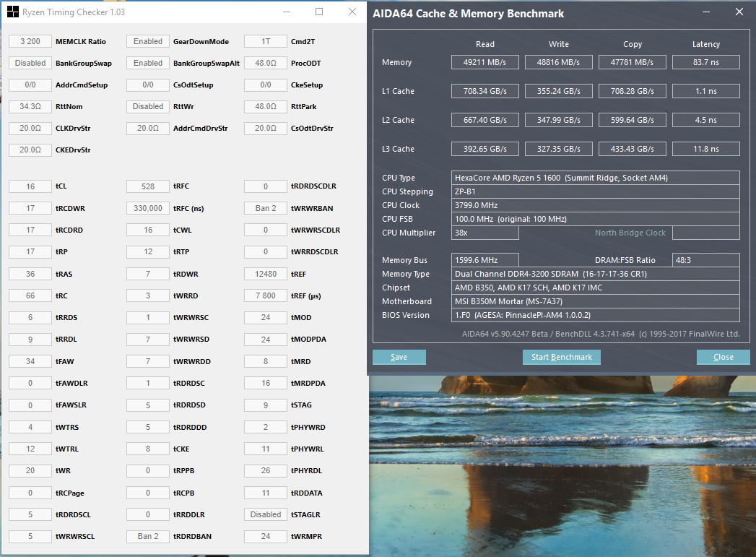Select the tFAW value 34

tap(30, 361)
